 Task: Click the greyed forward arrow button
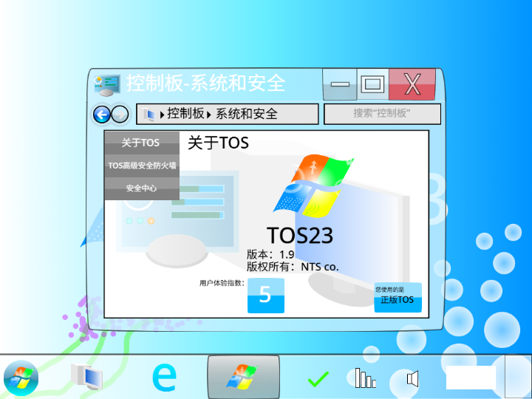pos(120,115)
